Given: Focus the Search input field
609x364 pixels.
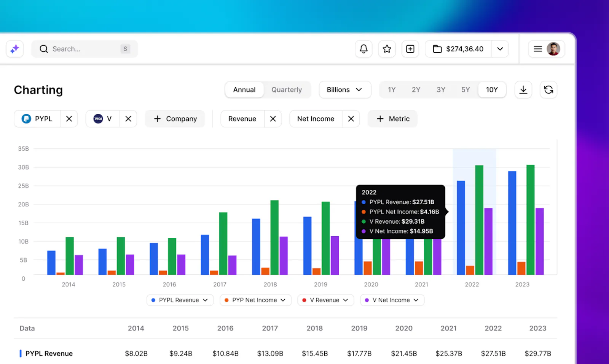Looking at the screenshot, I should point(84,49).
